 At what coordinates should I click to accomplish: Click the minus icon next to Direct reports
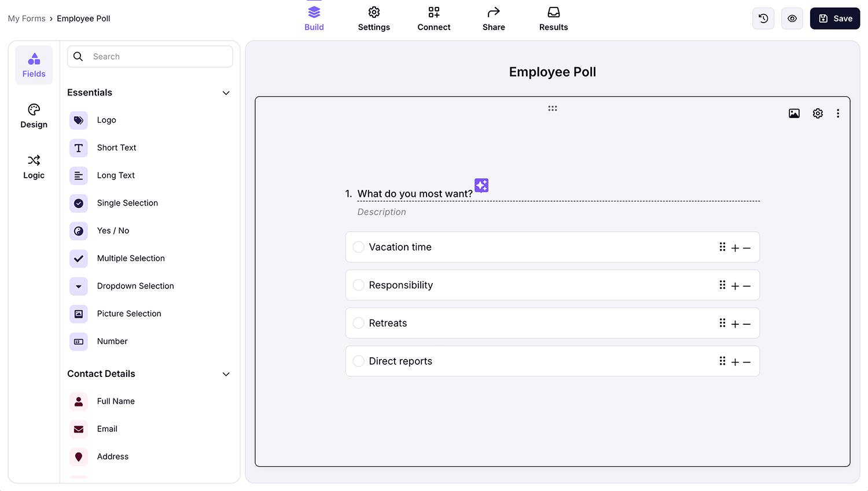(x=747, y=361)
